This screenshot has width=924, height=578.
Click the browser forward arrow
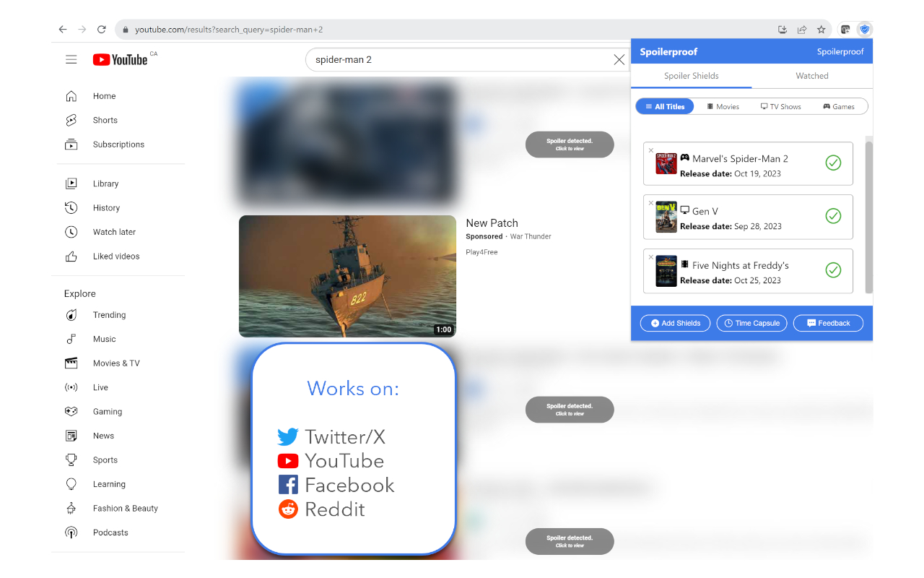(82, 30)
